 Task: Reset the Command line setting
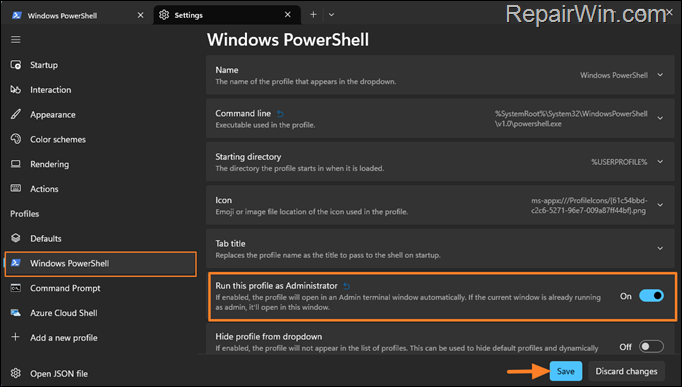(x=281, y=114)
